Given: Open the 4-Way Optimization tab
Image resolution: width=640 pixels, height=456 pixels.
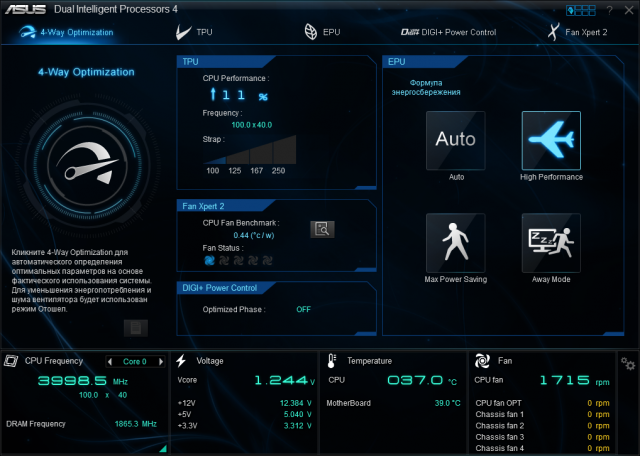Looking at the screenshot, I should pyautogui.click(x=67, y=32).
